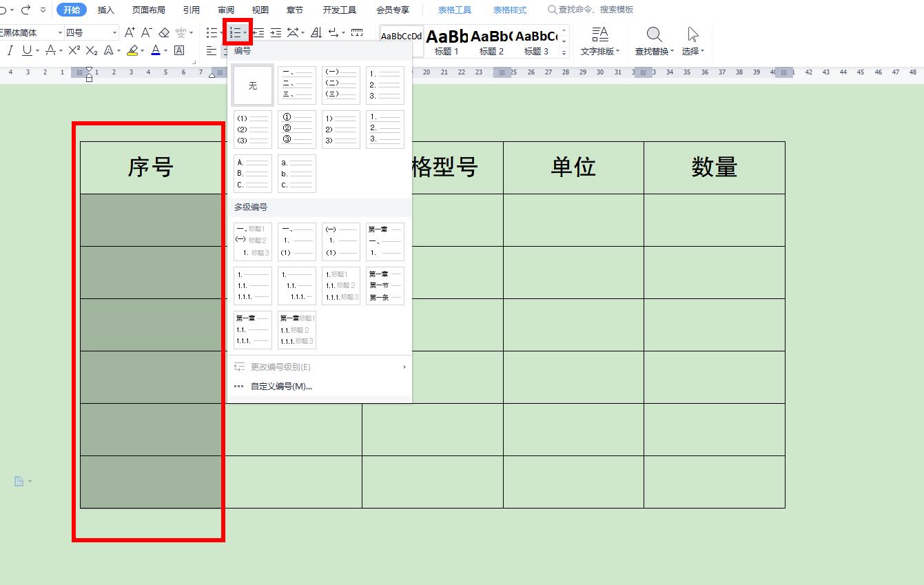
Task: Click the Text Layout (文字排版) icon
Action: pos(600,34)
